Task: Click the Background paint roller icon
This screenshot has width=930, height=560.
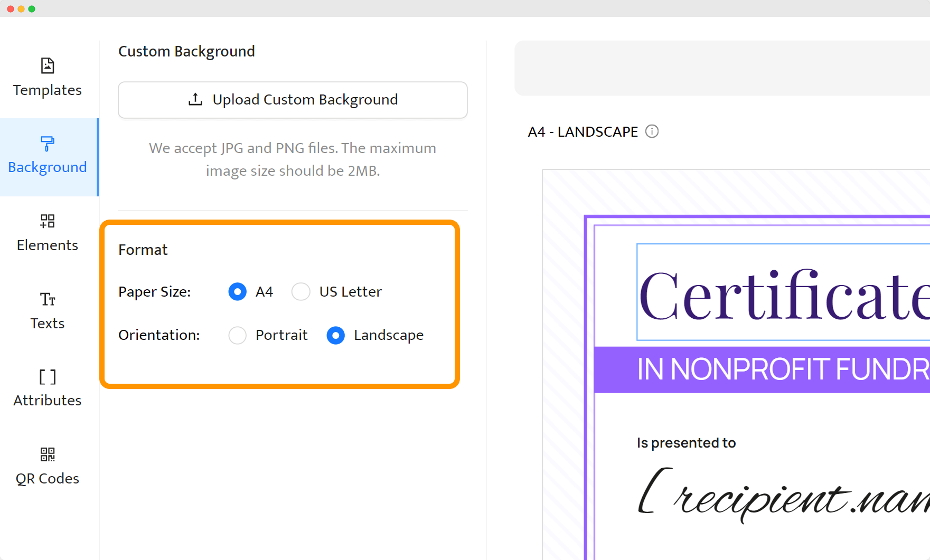Action: 48,143
